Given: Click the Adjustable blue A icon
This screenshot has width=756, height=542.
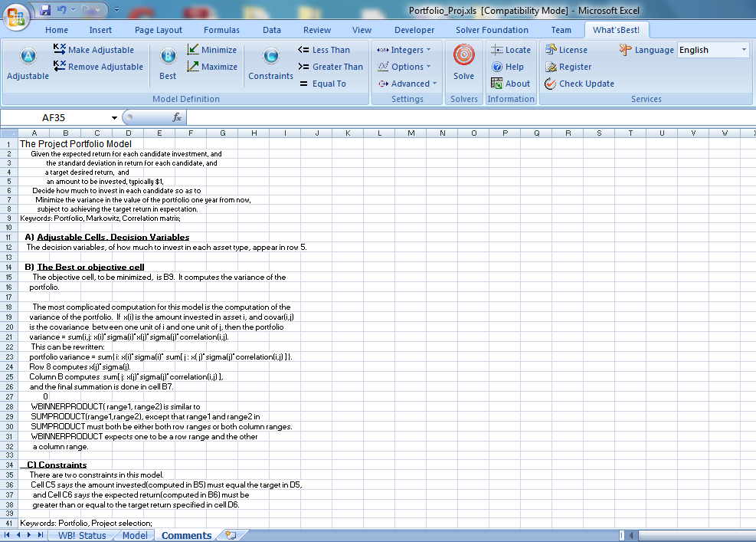Looking at the screenshot, I should (x=28, y=57).
